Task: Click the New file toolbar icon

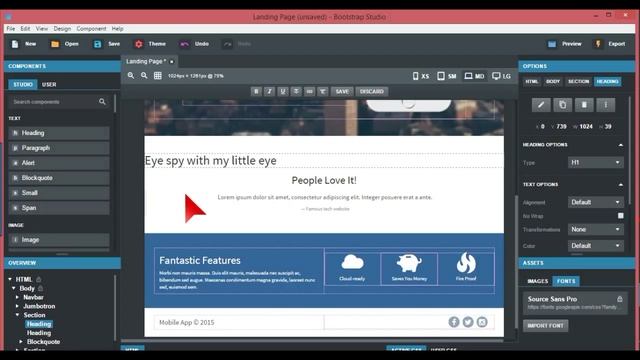Action: click(15, 44)
